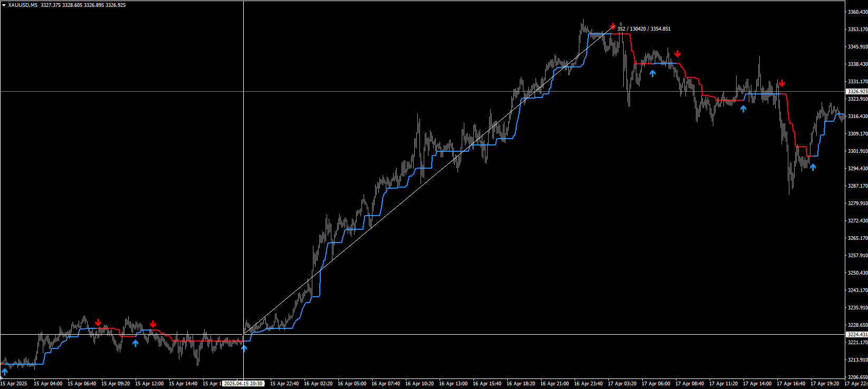Click time scale label 17 Apr 06:00
The height and width of the screenshot is (389, 868).
(x=656, y=384)
